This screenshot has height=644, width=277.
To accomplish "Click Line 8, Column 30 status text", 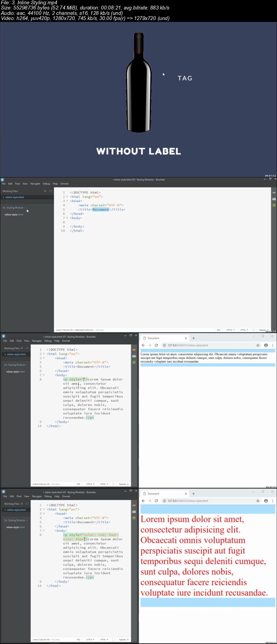I will [x=41, y=639].
